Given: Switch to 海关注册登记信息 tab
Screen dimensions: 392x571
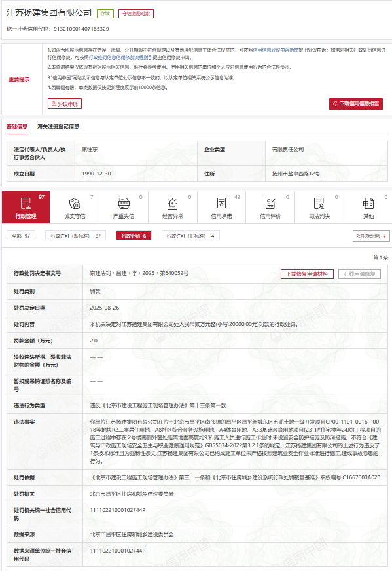Looking at the screenshot, I should tap(58, 127).
